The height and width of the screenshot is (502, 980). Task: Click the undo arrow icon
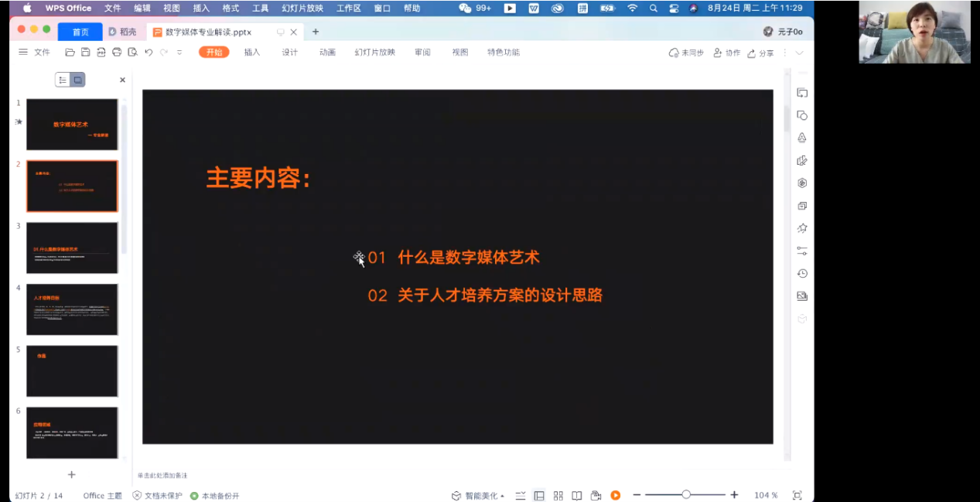point(149,53)
